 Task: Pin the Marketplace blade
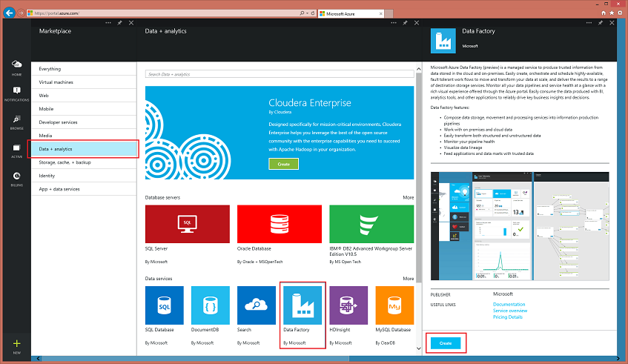pos(119,23)
